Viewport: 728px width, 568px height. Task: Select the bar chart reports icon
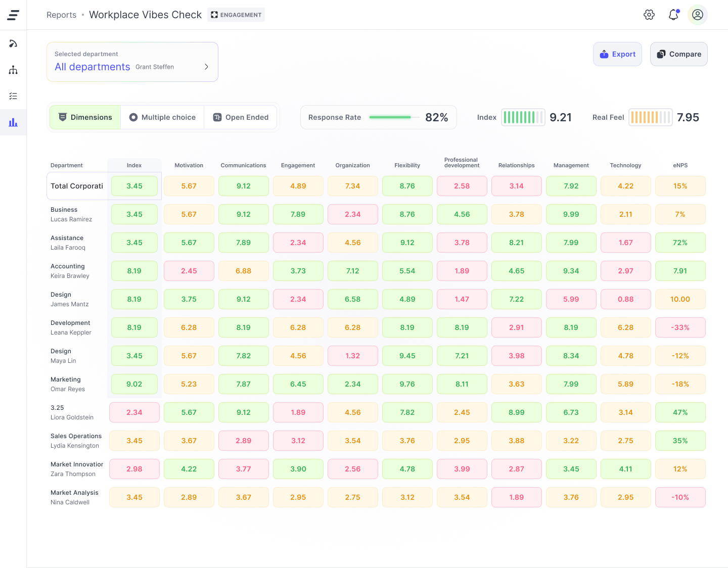pyautogui.click(x=13, y=122)
